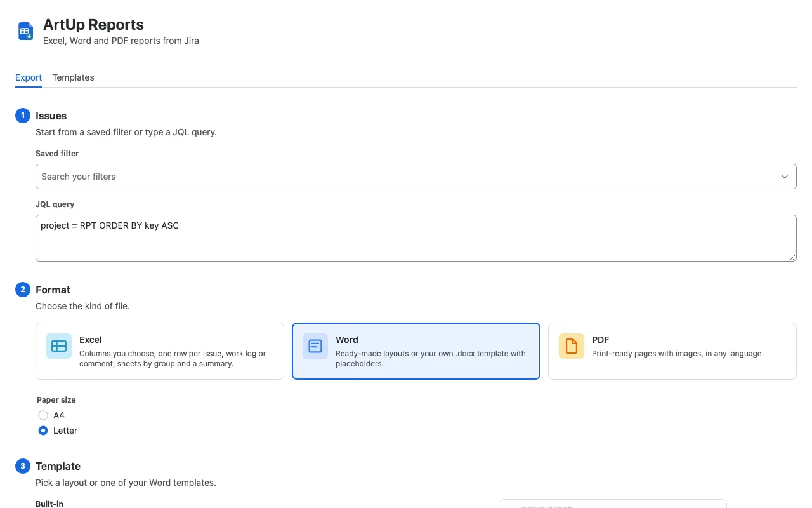
Task: Open the saved filter dropdown chevron
Action: click(785, 177)
